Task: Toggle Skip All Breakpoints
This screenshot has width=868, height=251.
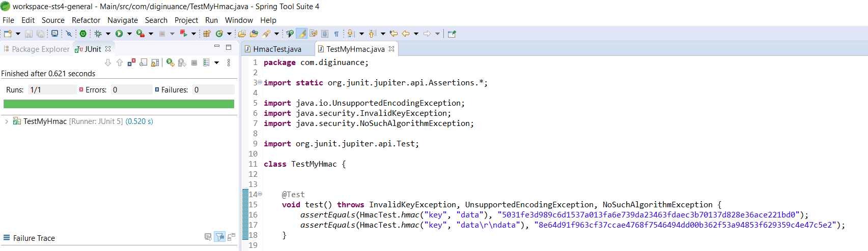Action: coord(69,34)
